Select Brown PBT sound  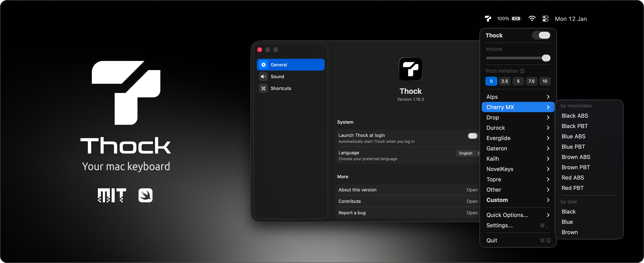589,167
